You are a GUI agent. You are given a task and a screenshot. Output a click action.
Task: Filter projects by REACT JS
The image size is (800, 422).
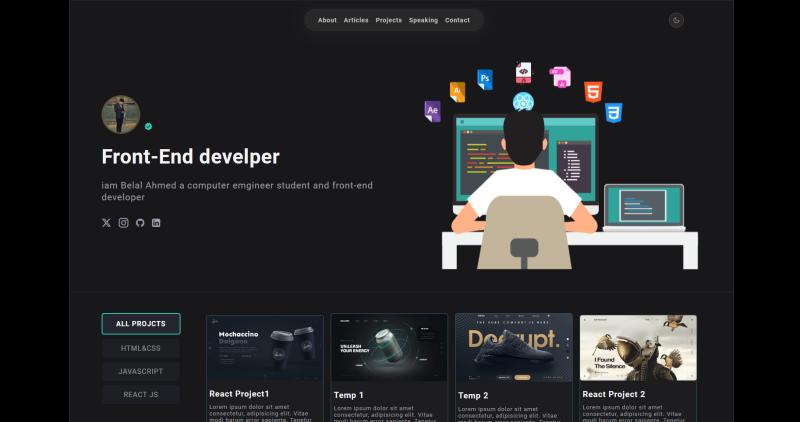pos(141,394)
